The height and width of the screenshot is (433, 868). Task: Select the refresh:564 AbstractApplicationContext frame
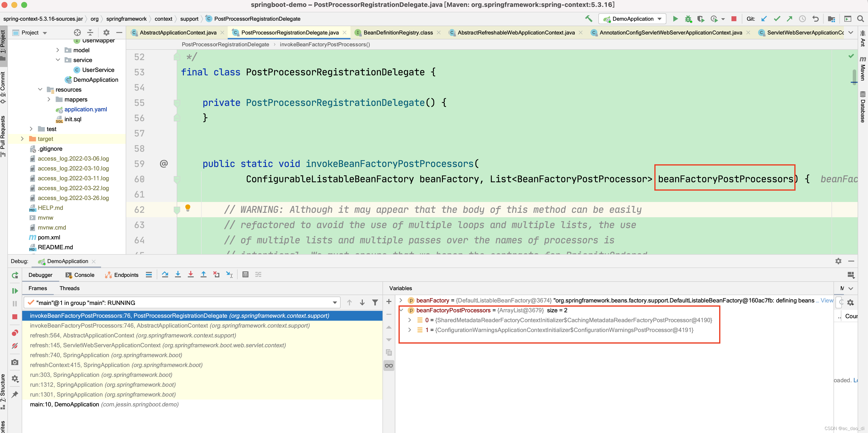pyautogui.click(x=202, y=335)
